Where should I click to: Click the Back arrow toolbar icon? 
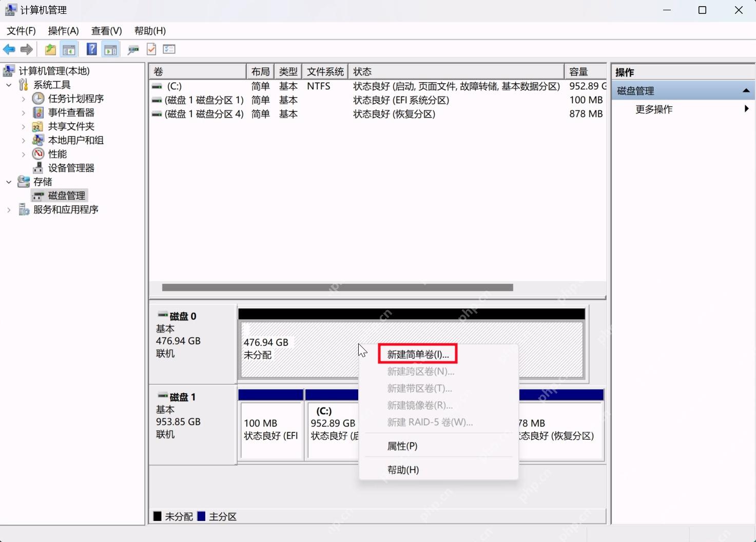[9, 49]
